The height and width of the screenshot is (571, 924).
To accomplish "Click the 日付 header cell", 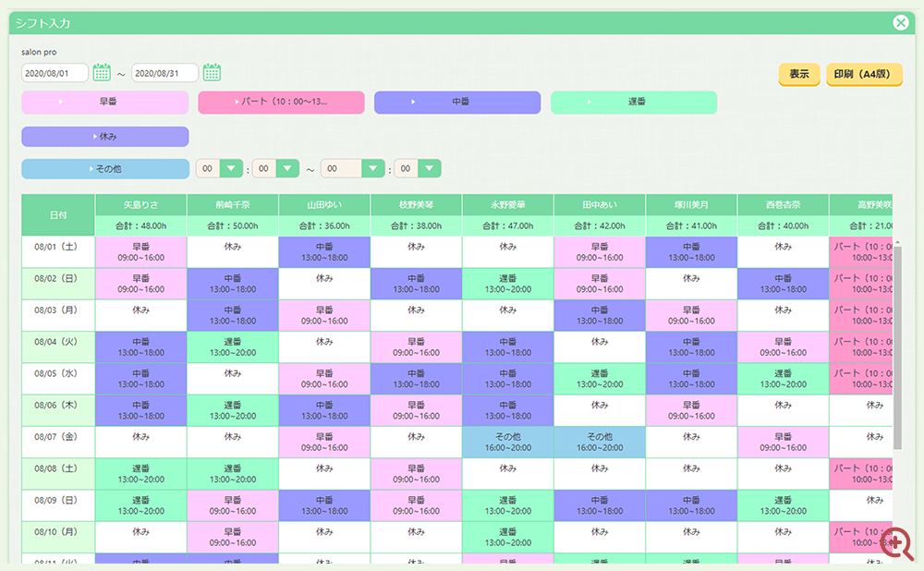I will 58,215.
